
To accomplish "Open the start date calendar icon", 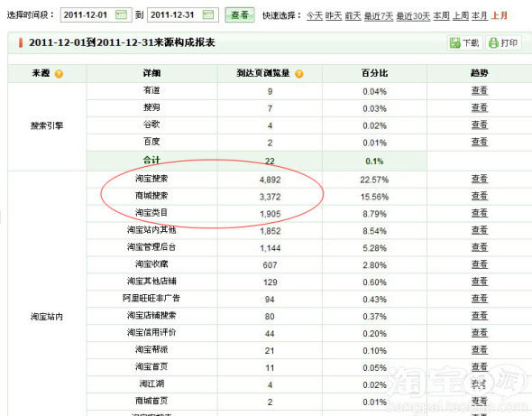I will (121, 14).
